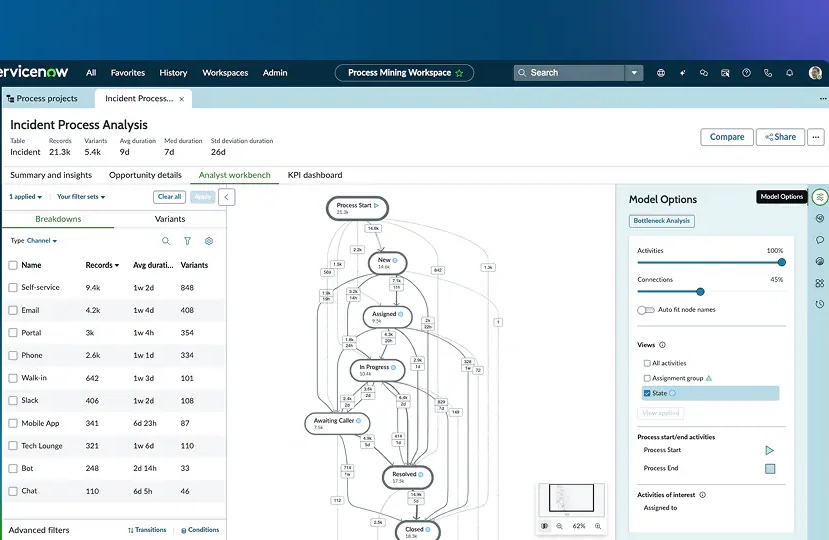Click the minimap thumbnail of the process
The height and width of the screenshot is (540, 829).
[x=572, y=499]
